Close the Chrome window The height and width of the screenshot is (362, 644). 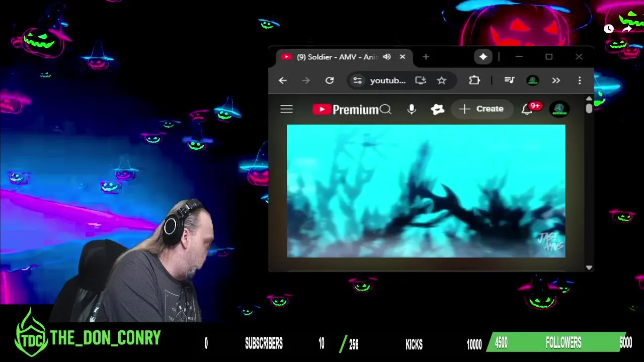pos(579,57)
